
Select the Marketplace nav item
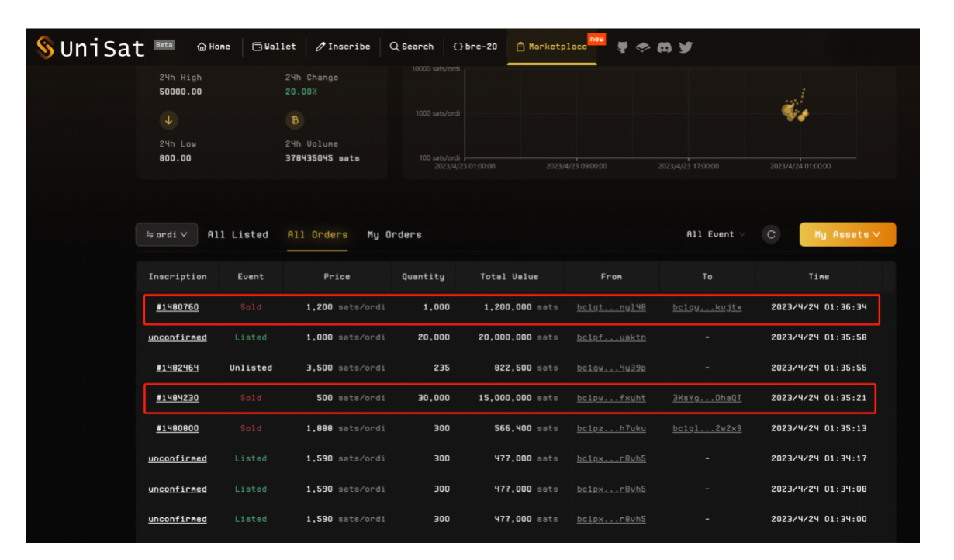(x=551, y=47)
